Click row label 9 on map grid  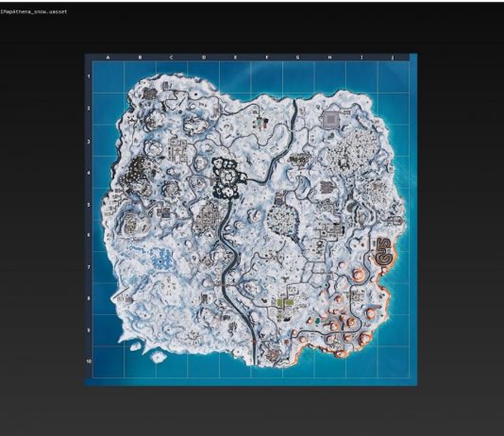tap(89, 330)
